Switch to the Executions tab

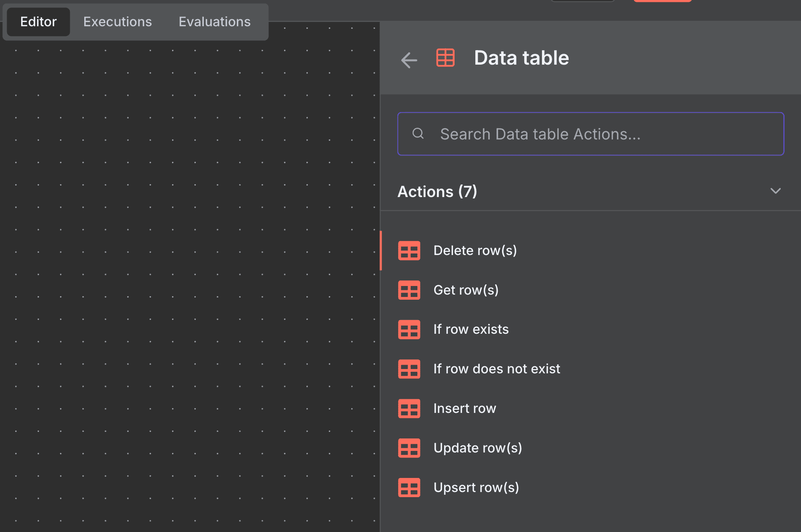117,22
